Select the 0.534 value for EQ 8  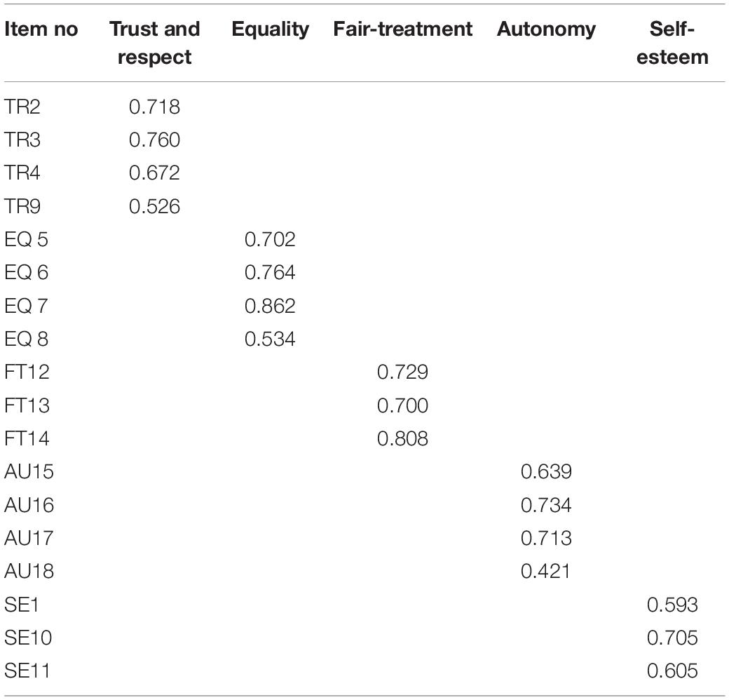point(270,339)
